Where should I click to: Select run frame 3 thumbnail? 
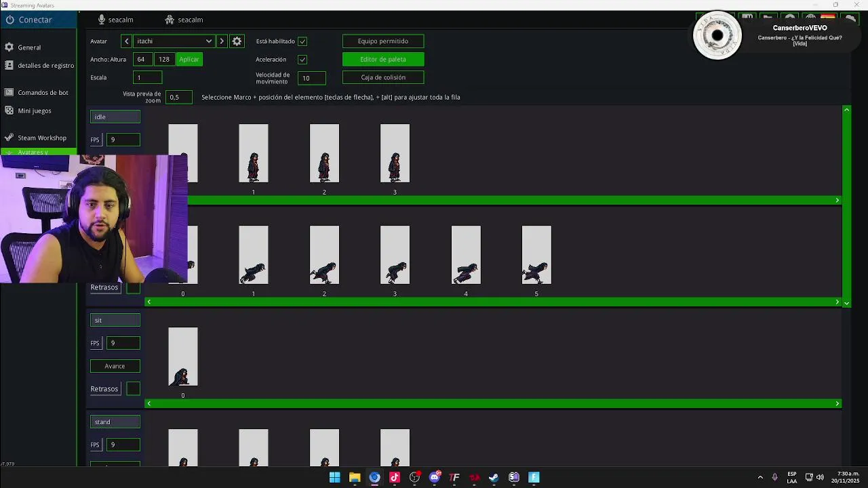pos(395,255)
